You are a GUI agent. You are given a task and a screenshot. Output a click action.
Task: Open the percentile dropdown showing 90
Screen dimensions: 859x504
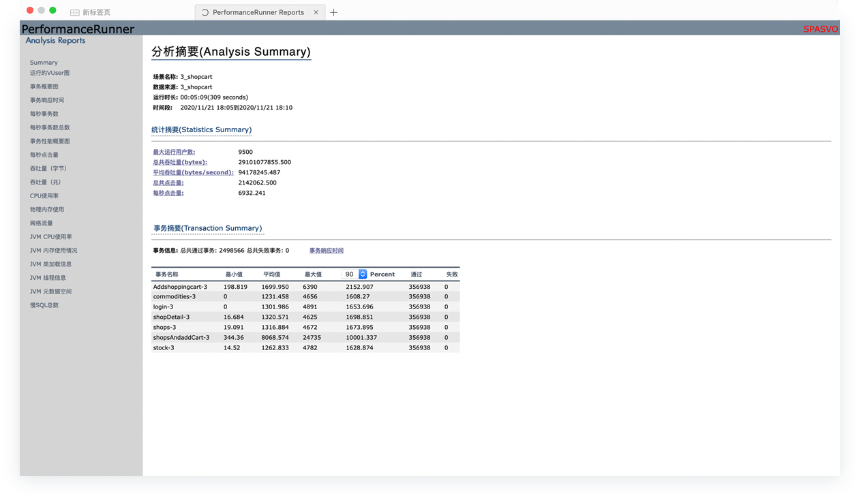362,274
